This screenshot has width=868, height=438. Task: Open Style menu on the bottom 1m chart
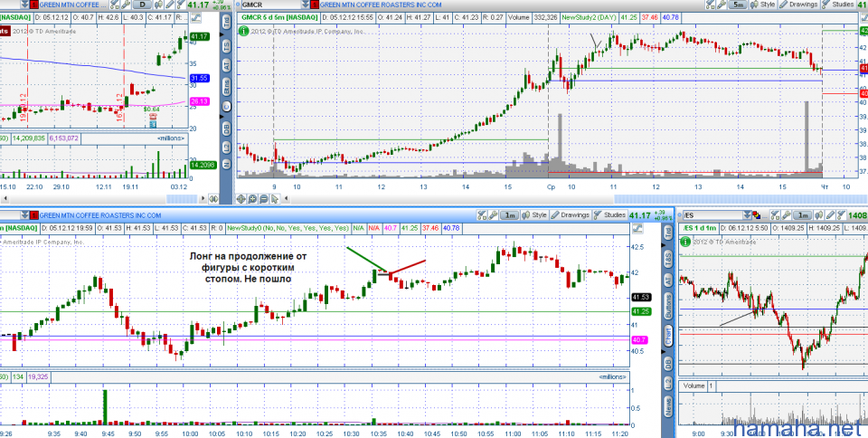coord(534,215)
